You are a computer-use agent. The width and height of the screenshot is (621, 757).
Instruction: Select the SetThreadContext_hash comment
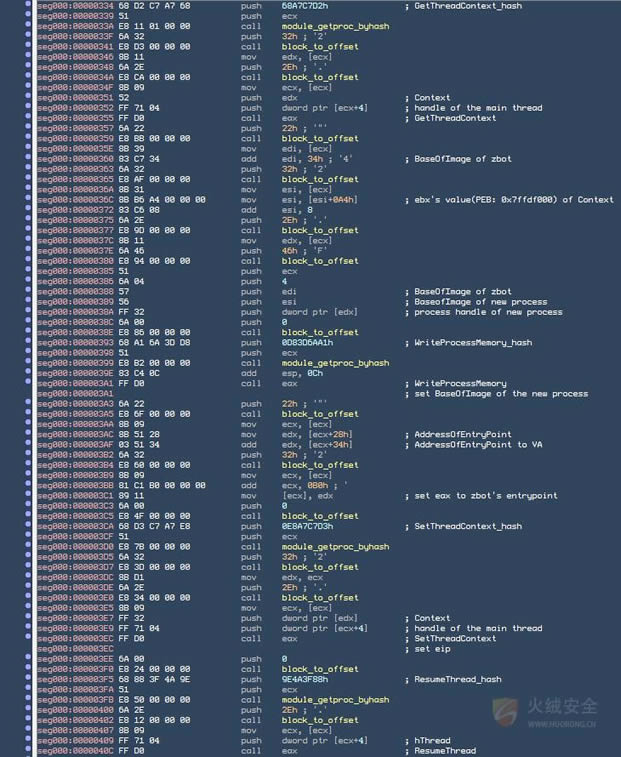pyautogui.click(x=467, y=526)
